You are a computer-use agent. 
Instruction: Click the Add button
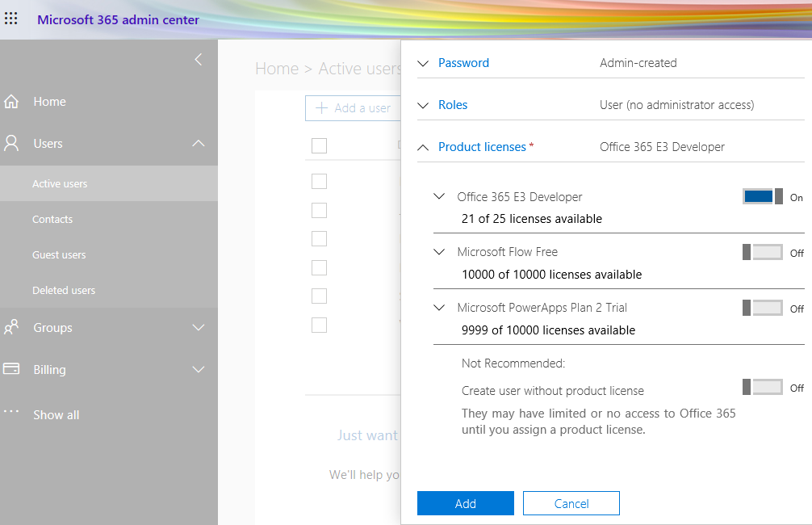(465, 502)
